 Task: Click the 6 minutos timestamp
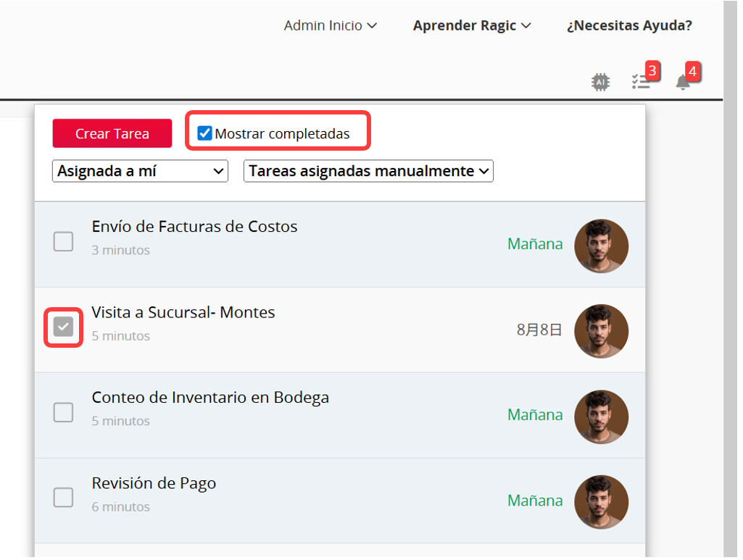pos(121,507)
